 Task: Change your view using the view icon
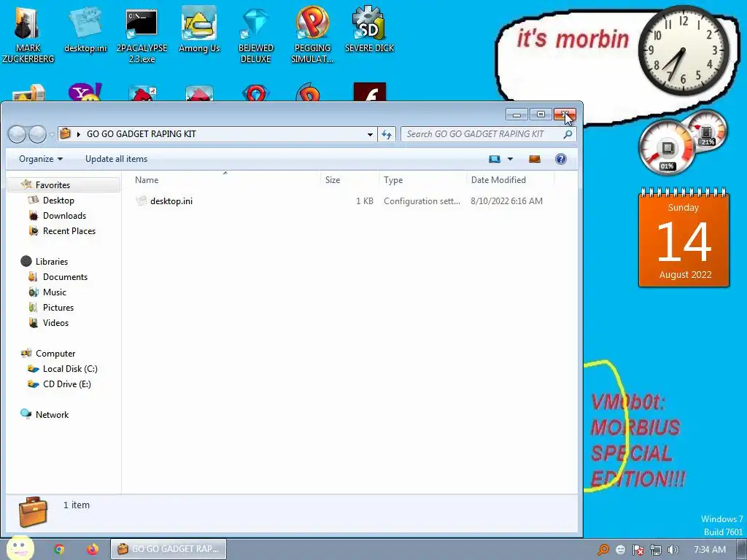coord(495,159)
